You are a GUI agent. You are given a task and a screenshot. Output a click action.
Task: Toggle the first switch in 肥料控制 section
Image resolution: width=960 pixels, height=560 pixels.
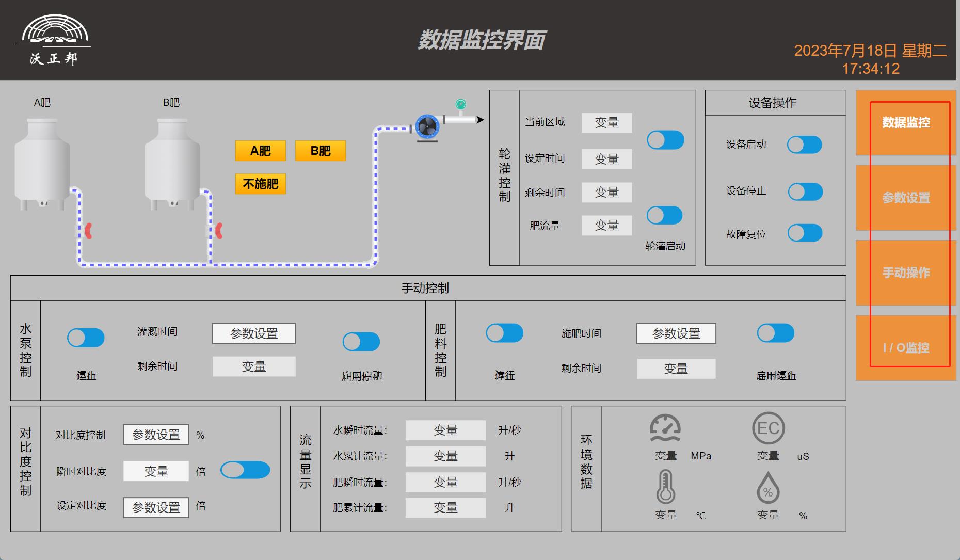[x=505, y=333]
